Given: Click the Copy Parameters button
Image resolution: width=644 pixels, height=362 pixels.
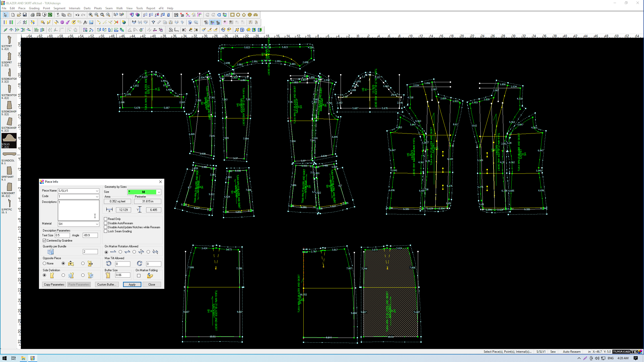Looking at the screenshot, I should (54, 285).
